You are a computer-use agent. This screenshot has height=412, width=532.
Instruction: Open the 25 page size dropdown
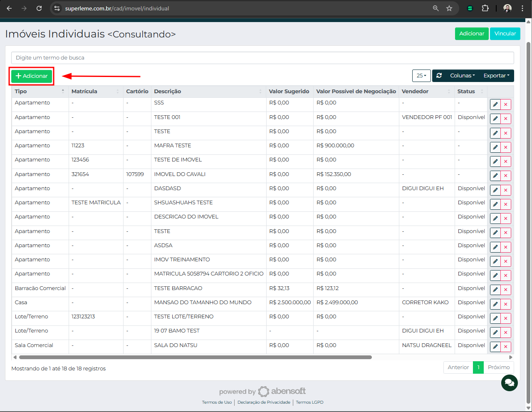421,76
